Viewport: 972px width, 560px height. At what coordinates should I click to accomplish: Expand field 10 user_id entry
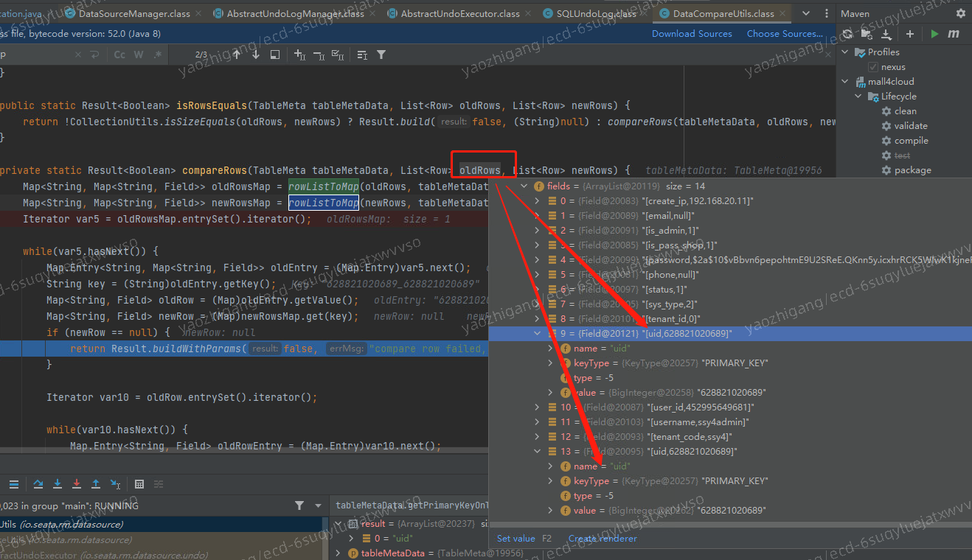tap(537, 407)
